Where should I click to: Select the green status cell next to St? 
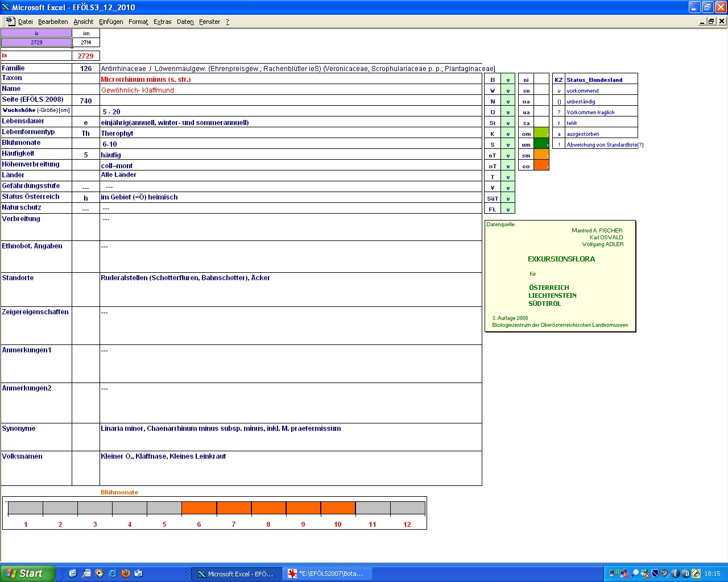pos(508,123)
